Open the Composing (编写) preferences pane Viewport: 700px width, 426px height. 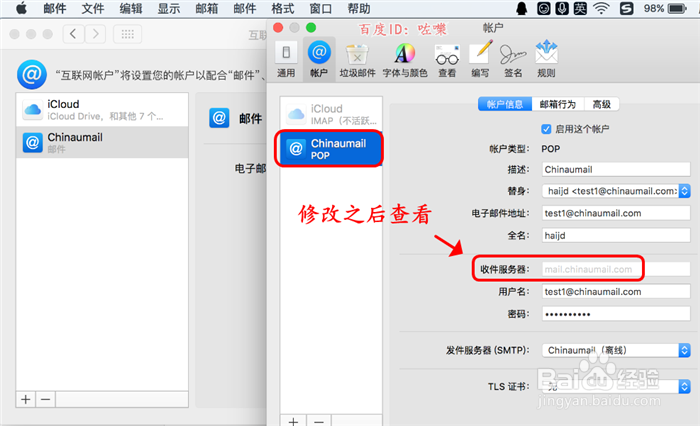coord(480,60)
